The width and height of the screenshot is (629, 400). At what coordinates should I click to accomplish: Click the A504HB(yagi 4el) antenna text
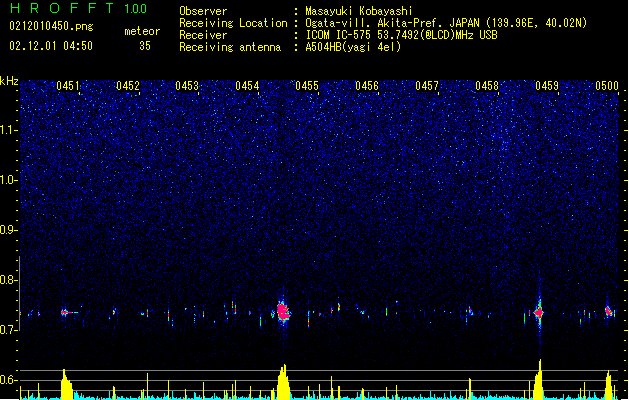(353, 47)
